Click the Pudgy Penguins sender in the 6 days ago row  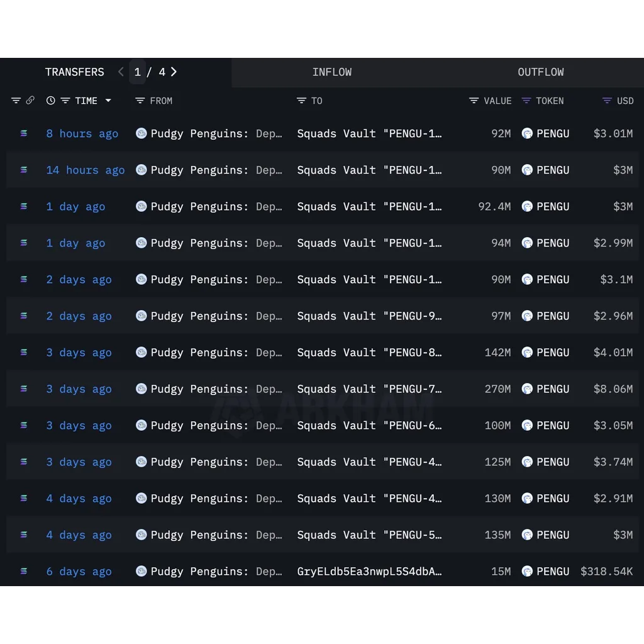[209, 571]
